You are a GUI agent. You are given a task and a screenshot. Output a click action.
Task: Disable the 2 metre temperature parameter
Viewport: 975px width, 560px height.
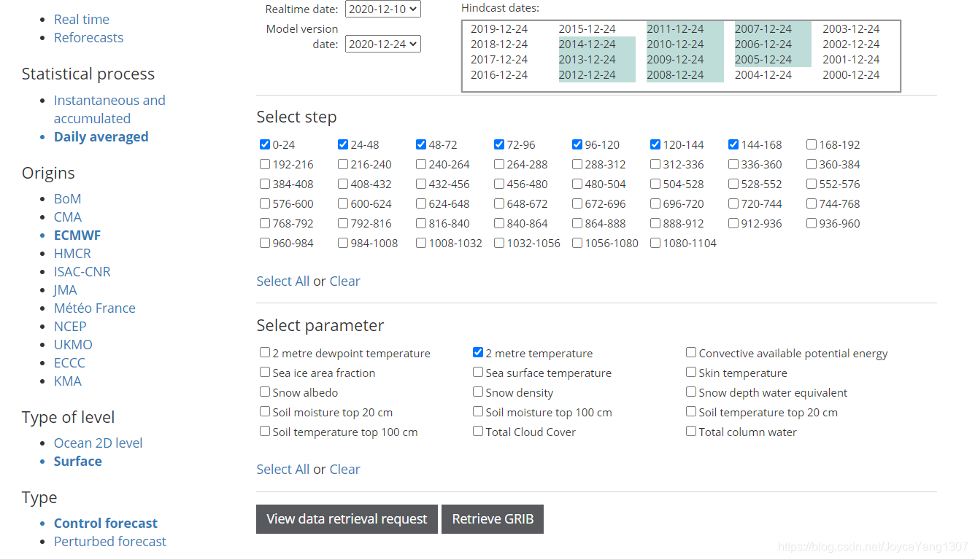click(477, 351)
